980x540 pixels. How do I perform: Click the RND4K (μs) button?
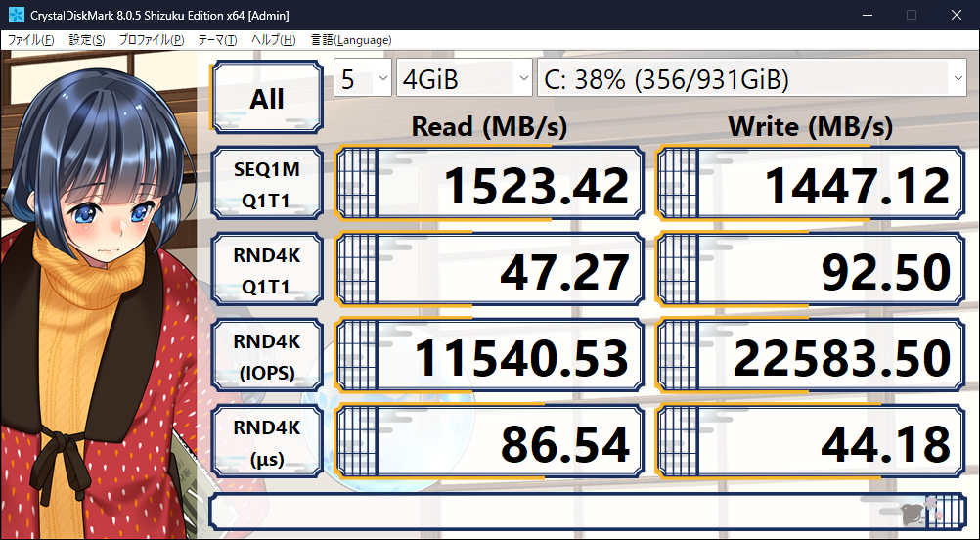267,442
